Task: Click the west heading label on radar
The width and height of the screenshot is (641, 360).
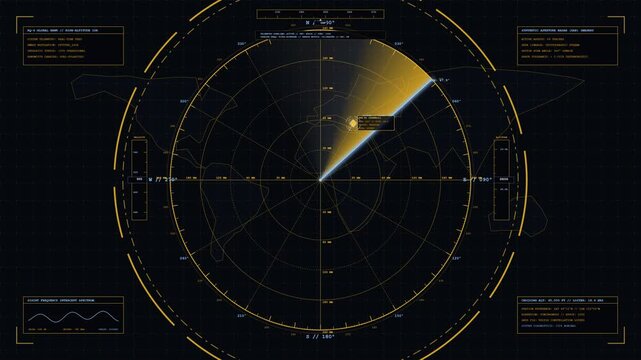Action: tap(163, 179)
